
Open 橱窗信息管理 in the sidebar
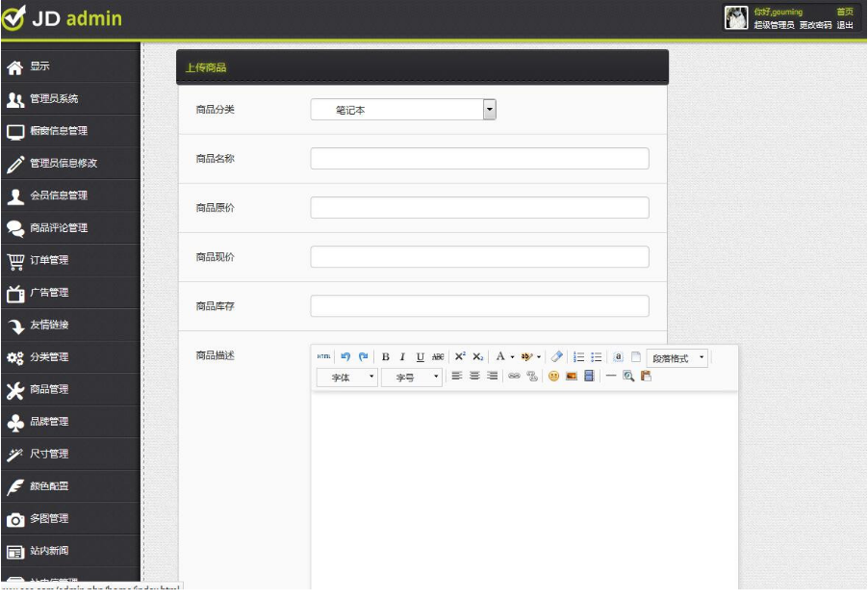[x=70, y=131]
